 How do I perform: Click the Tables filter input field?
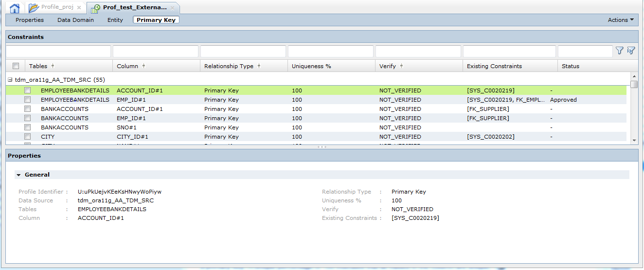tap(58, 51)
